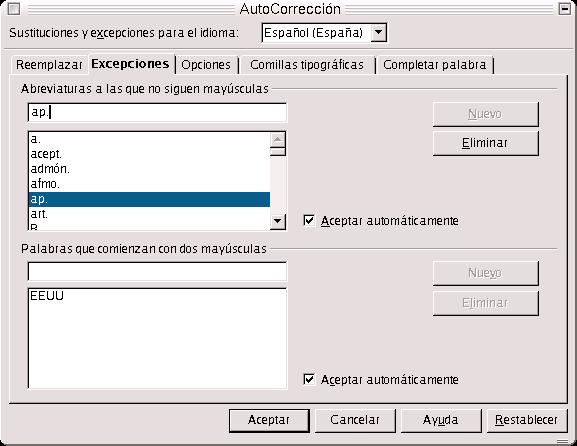Open the Comillas tipográficas tab
This screenshot has width=577, height=446.
click(307, 65)
